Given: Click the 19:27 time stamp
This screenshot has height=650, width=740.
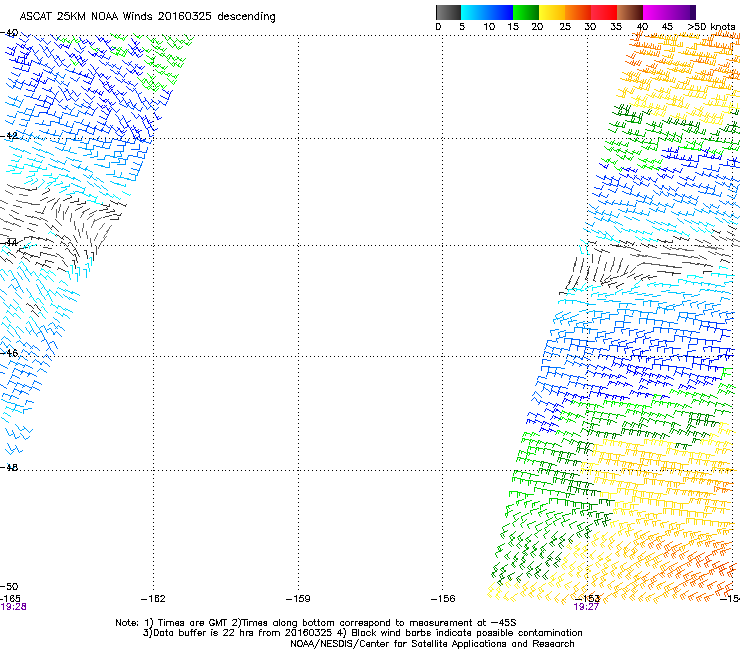Looking at the screenshot, I should pyautogui.click(x=586, y=607).
